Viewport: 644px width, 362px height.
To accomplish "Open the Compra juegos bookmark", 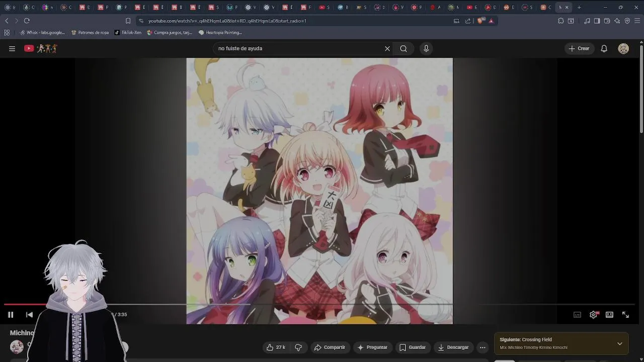I will tap(170, 32).
